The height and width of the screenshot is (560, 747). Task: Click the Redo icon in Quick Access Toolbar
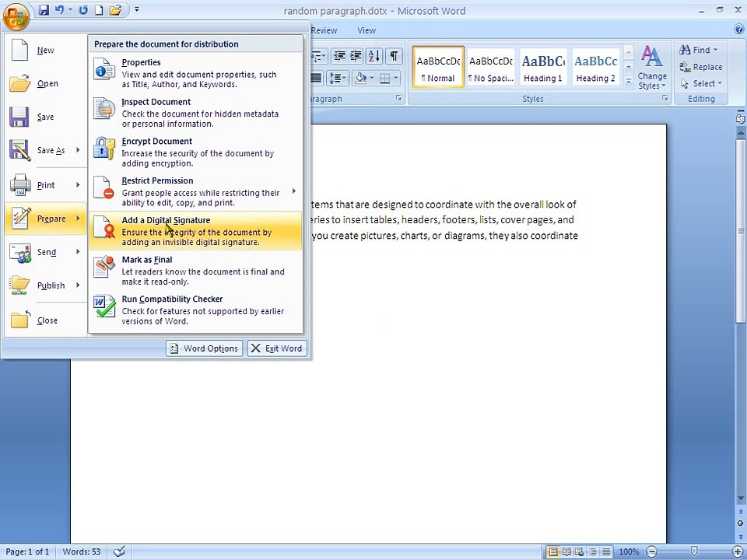(x=83, y=10)
